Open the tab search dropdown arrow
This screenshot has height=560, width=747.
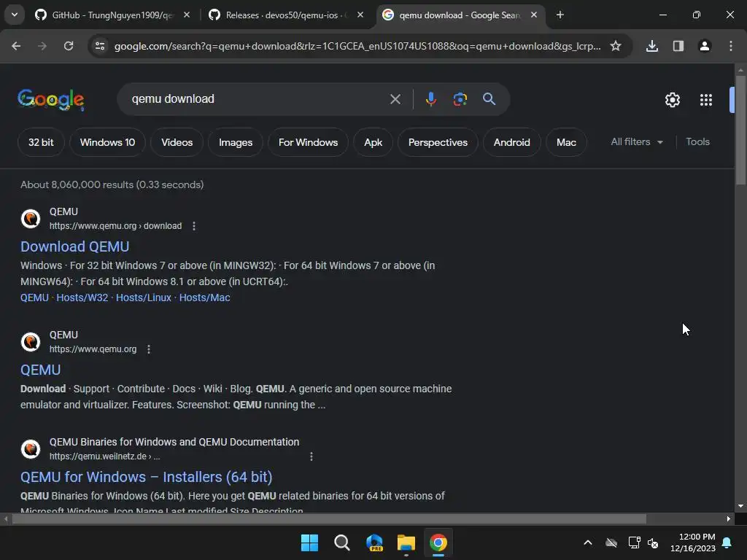(x=15, y=15)
